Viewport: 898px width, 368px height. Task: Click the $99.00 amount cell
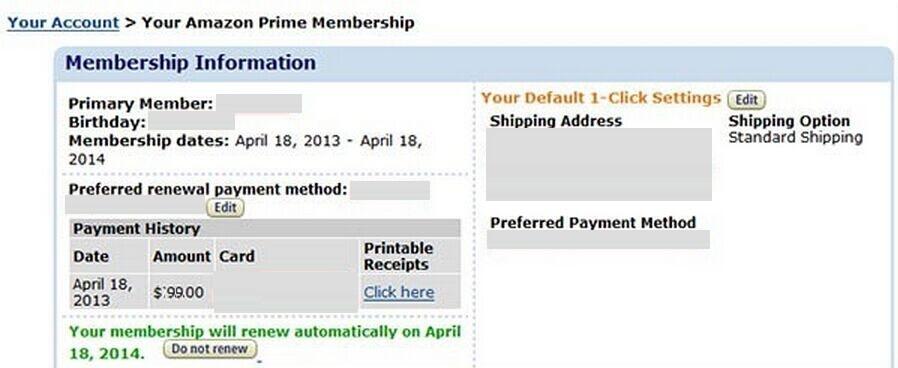(178, 292)
